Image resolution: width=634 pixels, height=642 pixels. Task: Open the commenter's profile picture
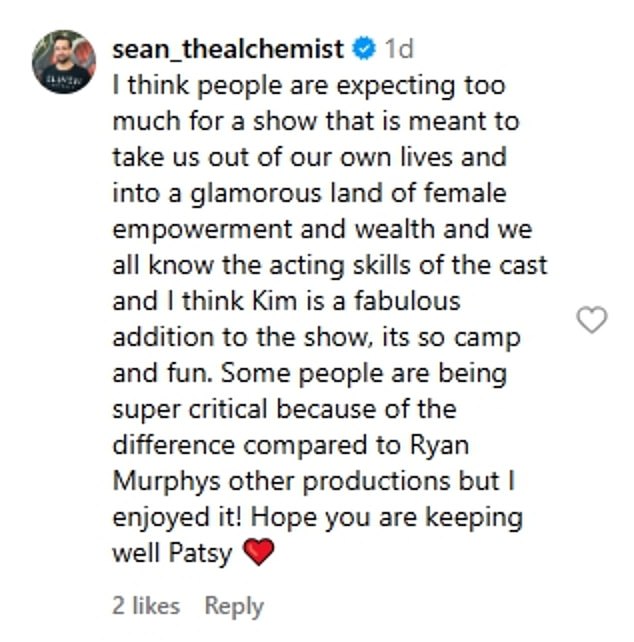64,61
